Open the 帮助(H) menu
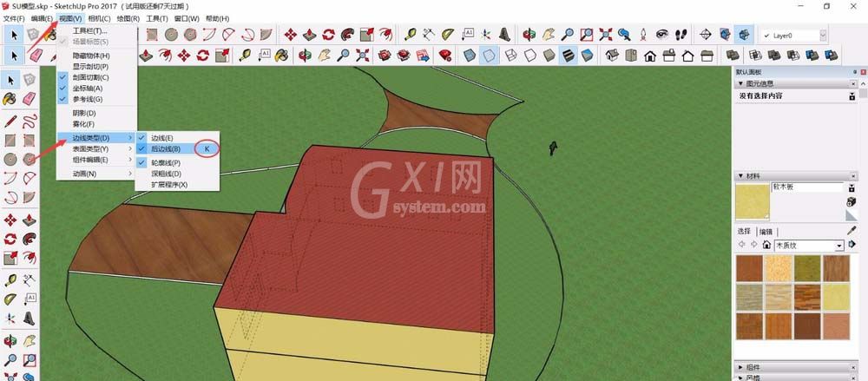Screen dimensions: 868x381 [x=217, y=19]
